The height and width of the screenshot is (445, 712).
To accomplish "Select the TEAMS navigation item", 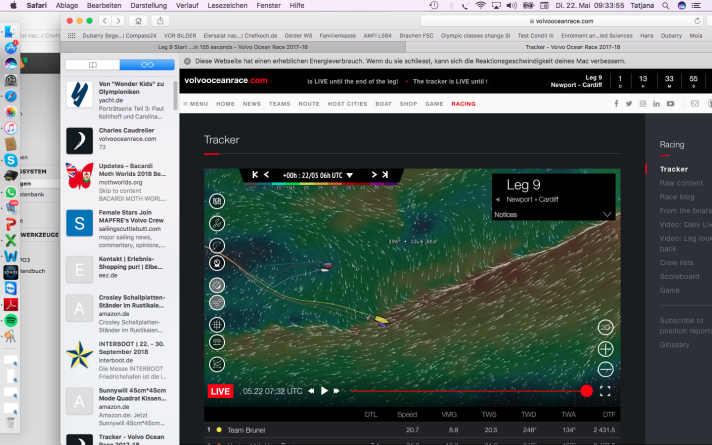I will click(280, 103).
